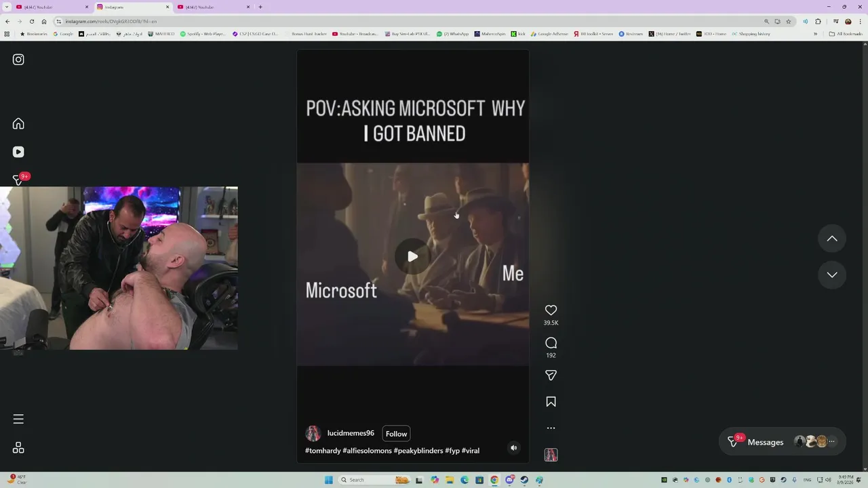Open the Instagram logo home link

pos(18,60)
